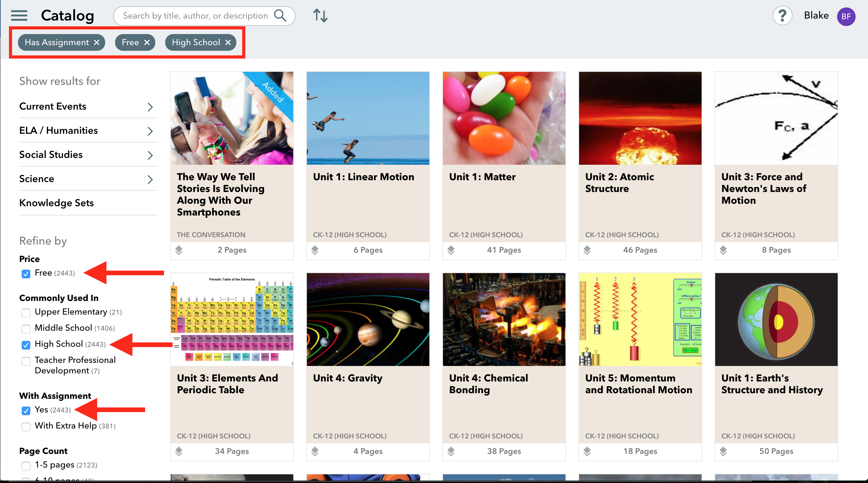
Task: Click layers icon on Smartphones story card
Action: pos(179,250)
